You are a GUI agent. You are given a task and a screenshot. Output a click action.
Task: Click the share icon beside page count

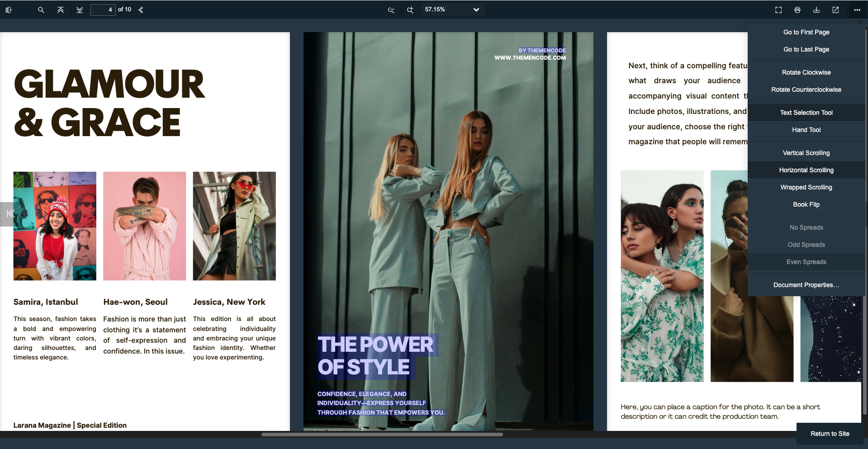point(141,9)
